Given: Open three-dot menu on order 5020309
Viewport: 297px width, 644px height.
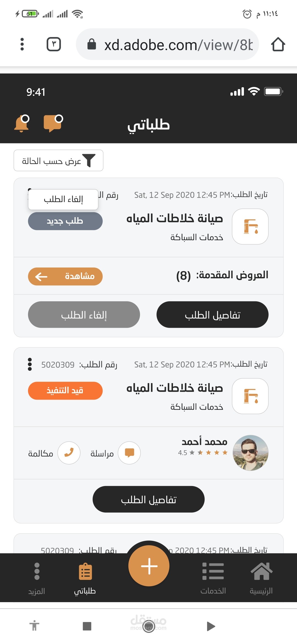Looking at the screenshot, I should click(x=30, y=364).
